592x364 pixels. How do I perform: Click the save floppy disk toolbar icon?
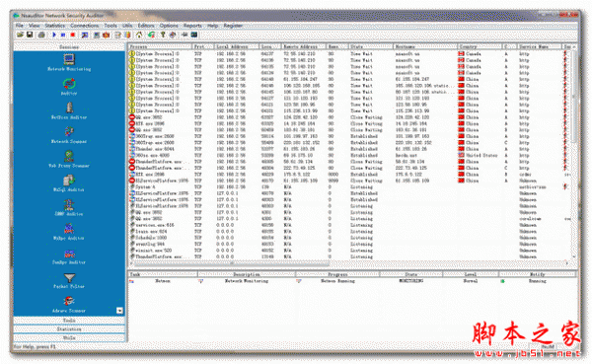click(30, 35)
